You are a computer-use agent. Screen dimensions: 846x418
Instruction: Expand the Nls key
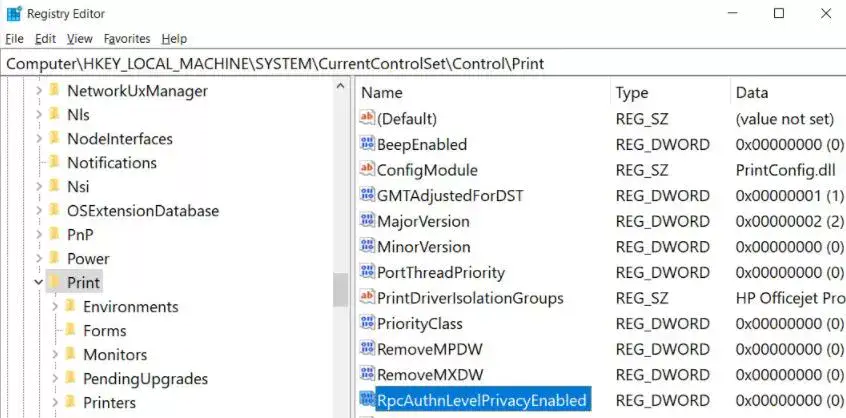pyautogui.click(x=38, y=114)
